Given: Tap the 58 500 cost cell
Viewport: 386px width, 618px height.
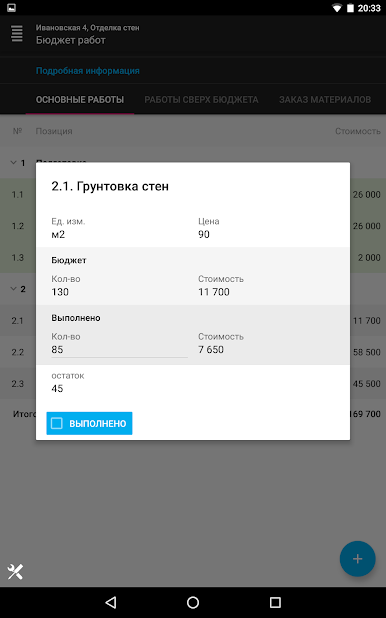Looking at the screenshot, I should tap(367, 352).
